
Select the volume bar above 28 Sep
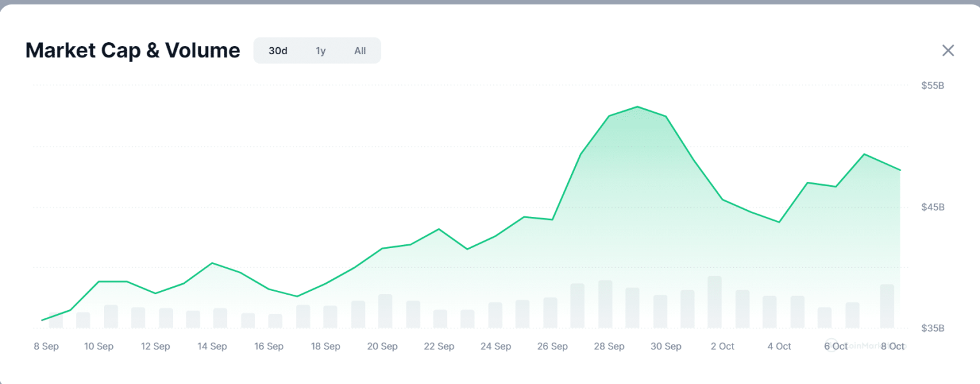click(x=605, y=304)
